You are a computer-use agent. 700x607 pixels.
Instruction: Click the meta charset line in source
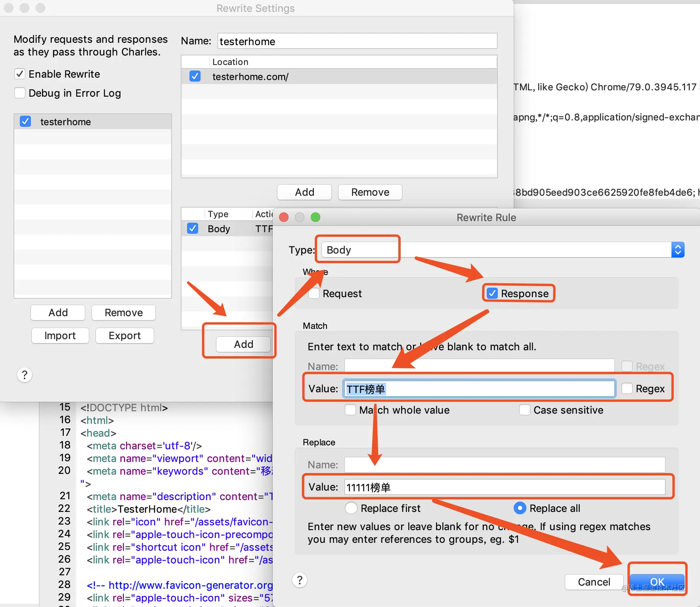point(144,446)
